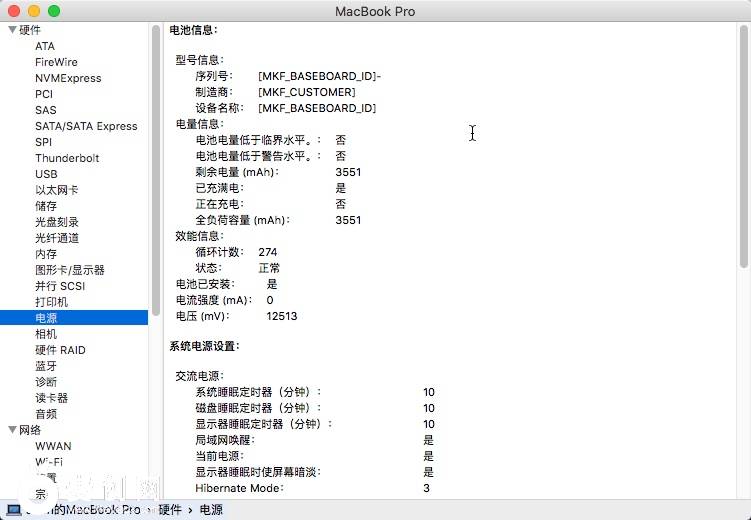Collapse the 网络 disclosure triangle

[12, 430]
